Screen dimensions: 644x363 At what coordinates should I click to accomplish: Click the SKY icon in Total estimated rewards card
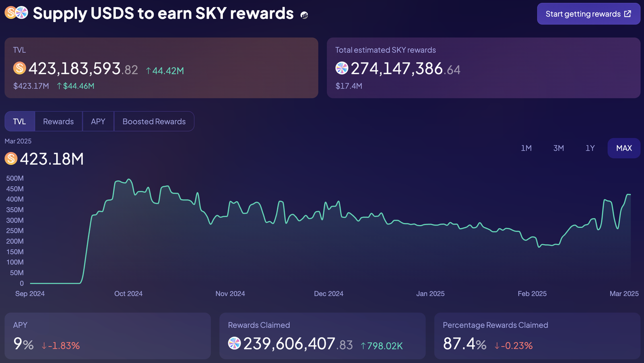pyautogui.click(x=342, y=68)
